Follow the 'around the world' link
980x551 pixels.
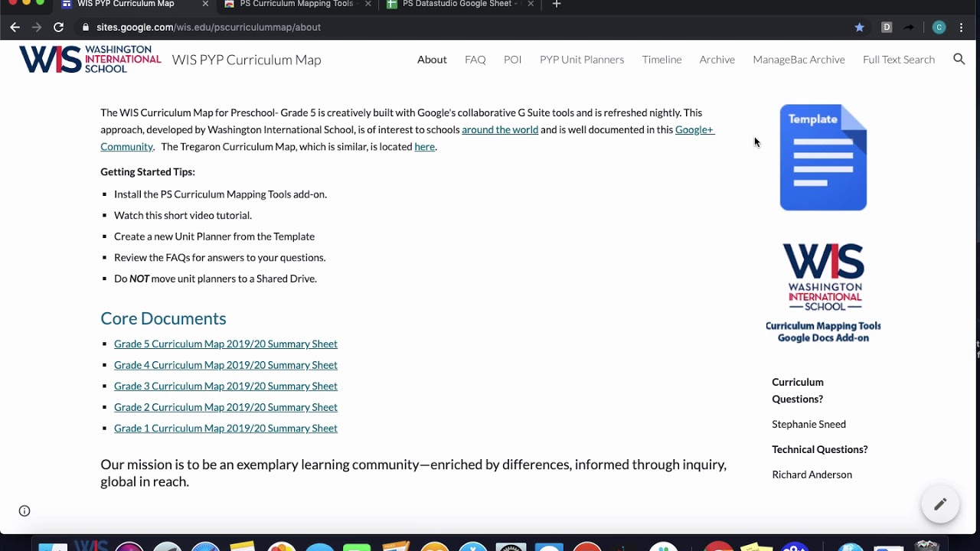click(500, 129)
